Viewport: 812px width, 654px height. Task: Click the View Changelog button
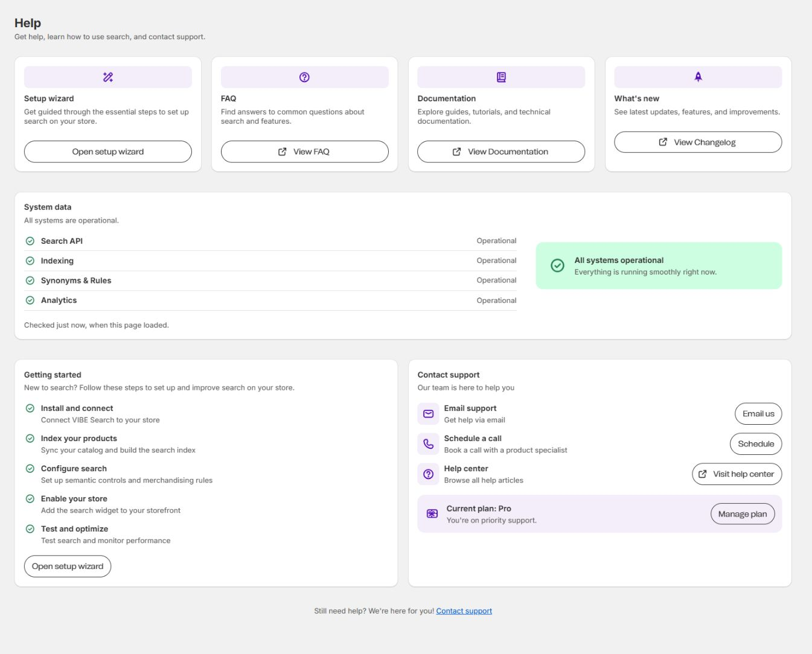click(x=698, y=142)
